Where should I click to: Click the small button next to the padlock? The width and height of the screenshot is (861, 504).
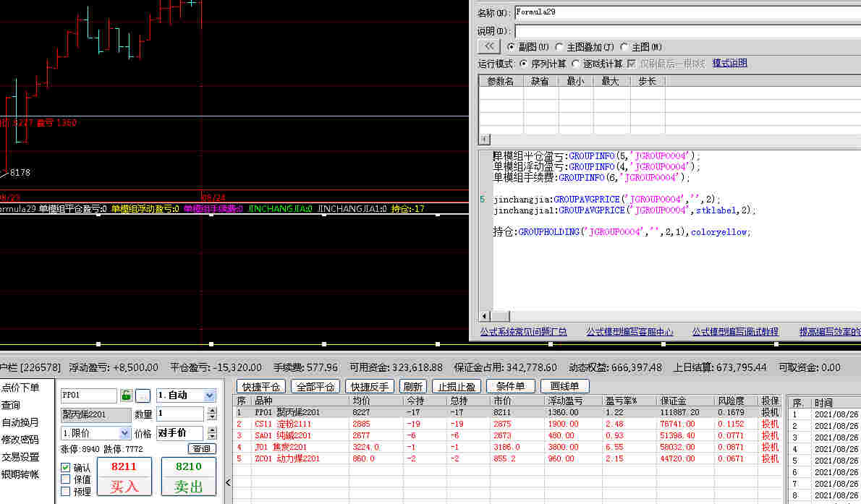point(143,396)
